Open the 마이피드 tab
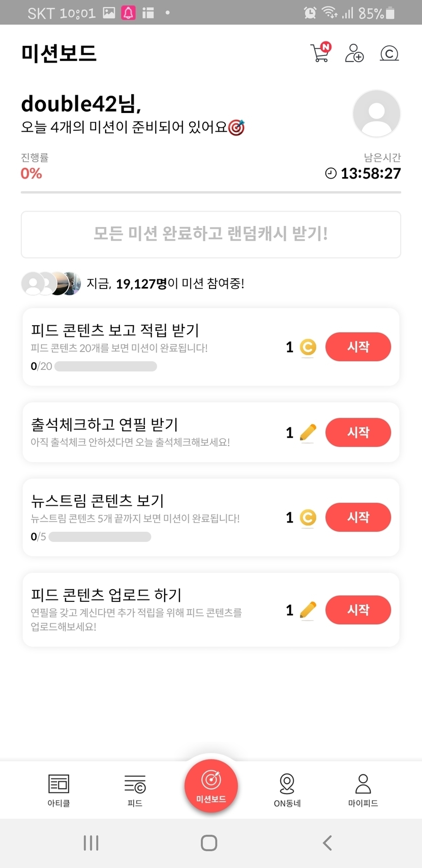The image size is (422, 868). click(363, 790)
